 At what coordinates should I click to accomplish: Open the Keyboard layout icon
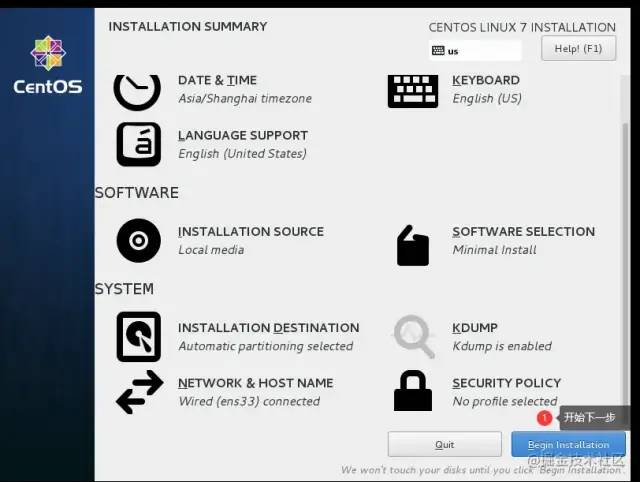[413, 91]
